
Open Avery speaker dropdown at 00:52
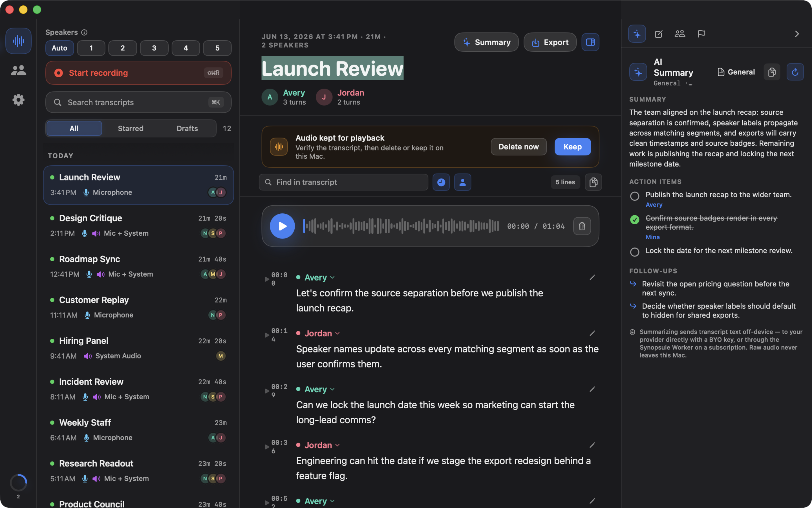pyautogui.click(x=316, y=501)
